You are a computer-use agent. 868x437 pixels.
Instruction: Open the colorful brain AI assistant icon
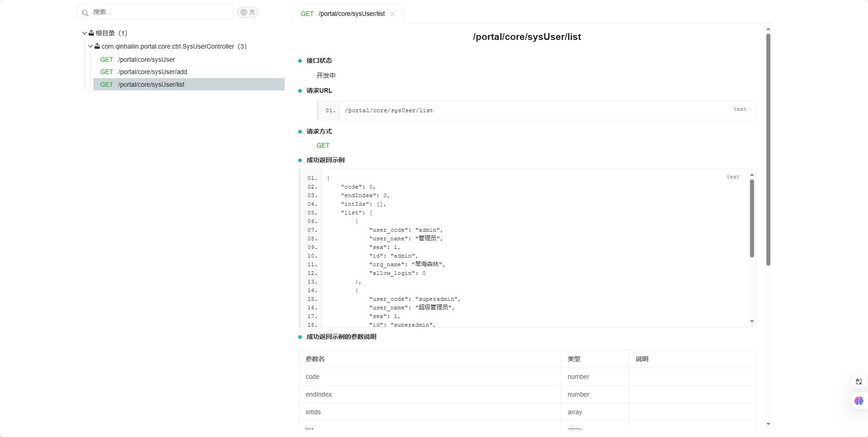858,401
